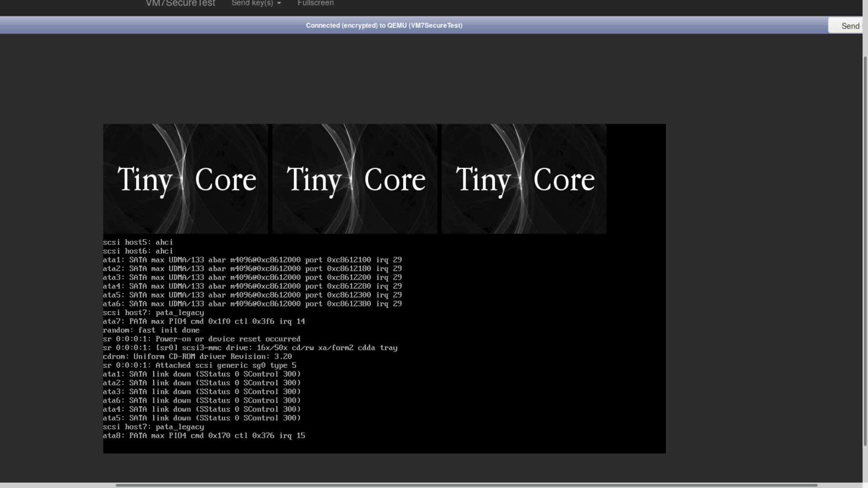The height and width of the screenshot is (488, 868).
Task: Click the '[sr0] scsi3-mmc drive' line
Action: coord(250,348)
